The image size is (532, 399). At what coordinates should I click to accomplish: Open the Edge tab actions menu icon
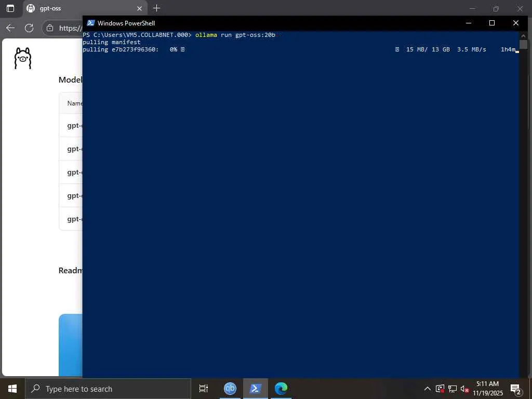10,8
